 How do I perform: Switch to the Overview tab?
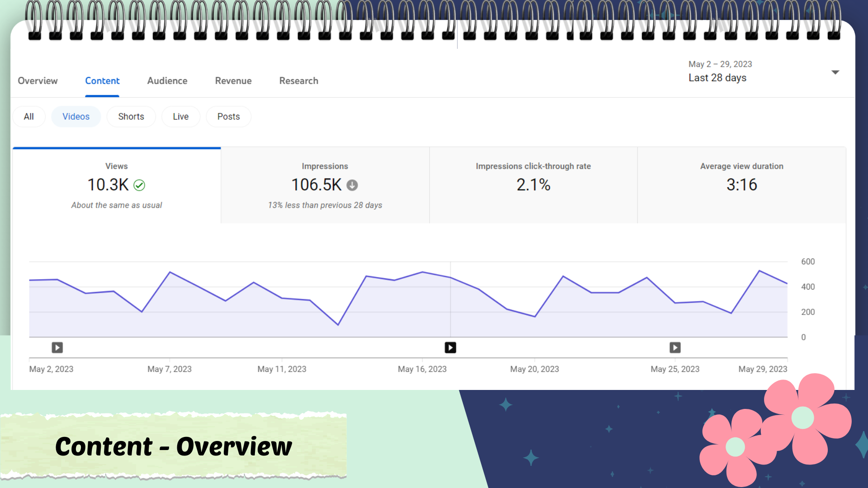click(x=38, y=81)
